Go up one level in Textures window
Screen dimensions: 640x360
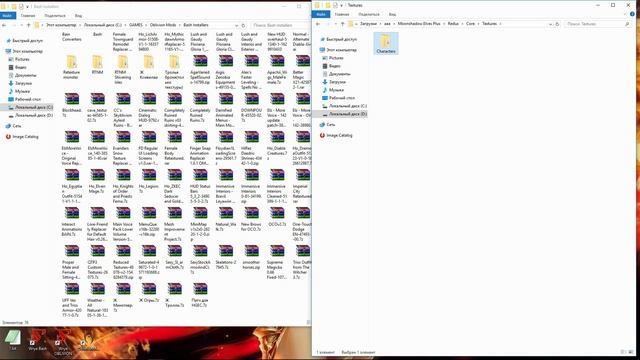342,24
